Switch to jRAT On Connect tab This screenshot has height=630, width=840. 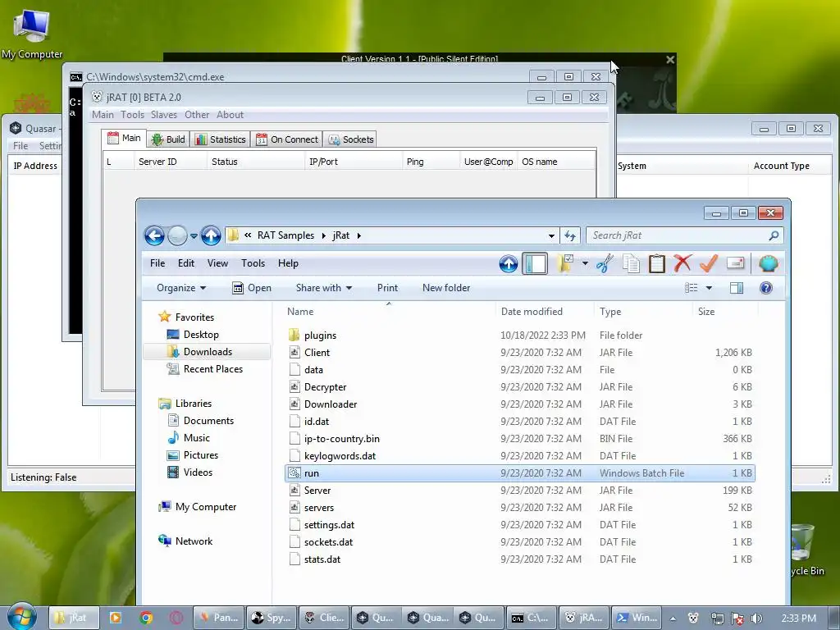pos(287,139)
